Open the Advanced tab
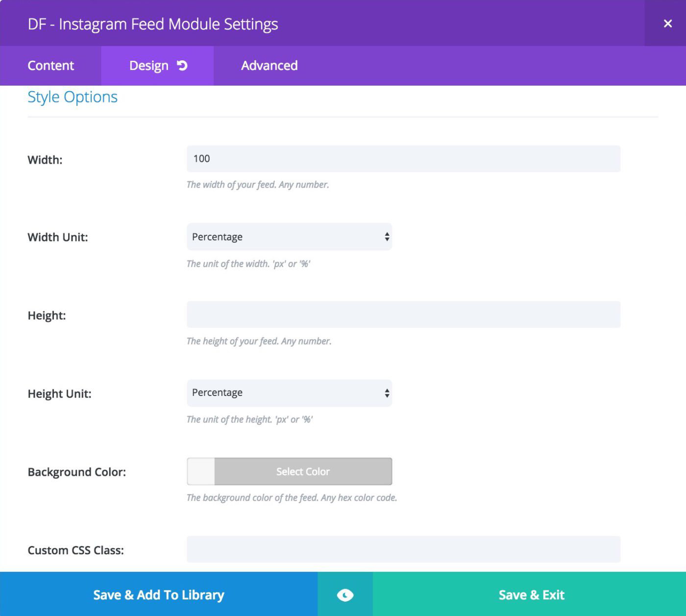Screen dimensions: 686x616 269,66
